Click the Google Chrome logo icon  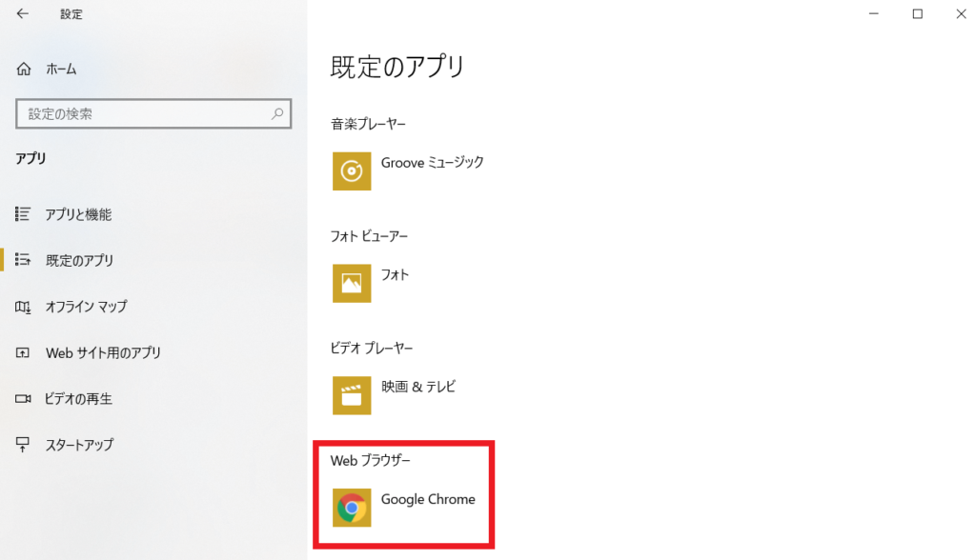click(352, 509)
